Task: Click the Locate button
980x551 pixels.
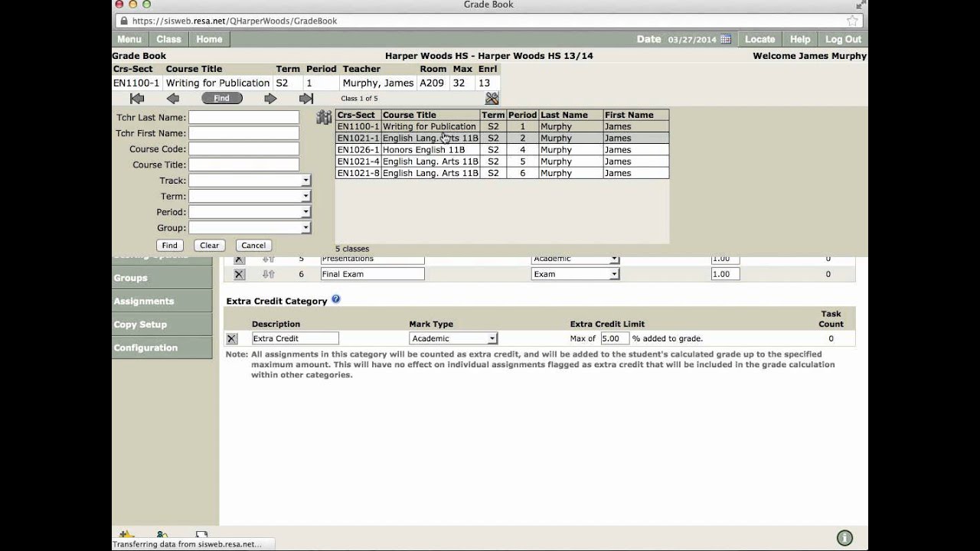Action: (x=760, y=39)
